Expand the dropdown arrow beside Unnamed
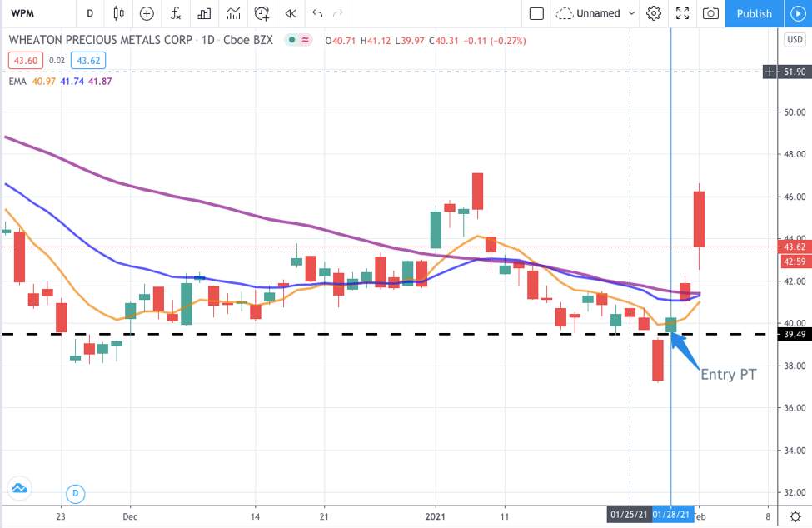 point(631,13)
